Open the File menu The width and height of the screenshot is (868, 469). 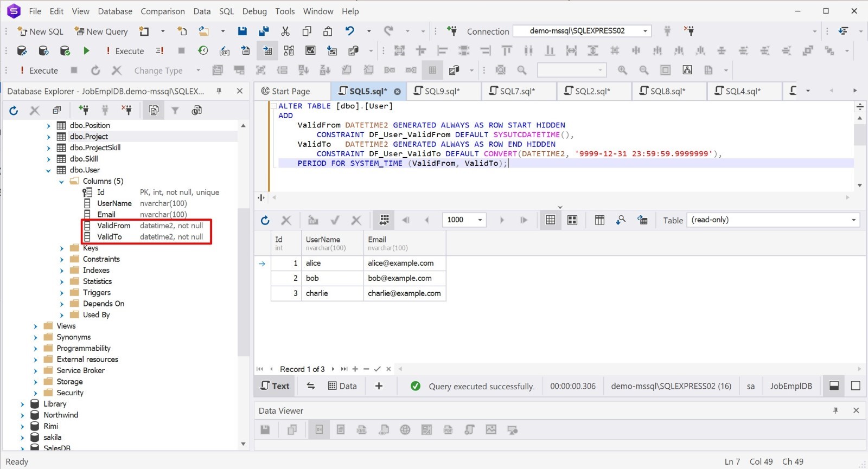(35, 11)
